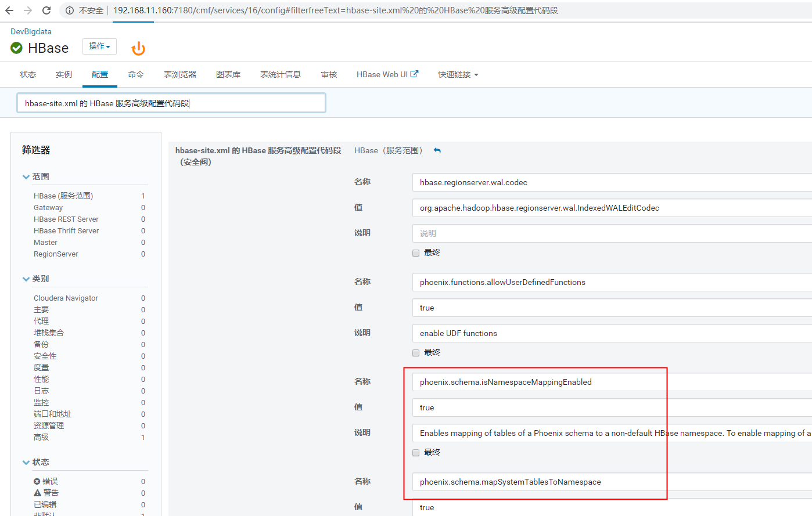Edit the Enables mapping of tables description field
This screenshot has width=812, height=516.
click(x=612, y=433)
